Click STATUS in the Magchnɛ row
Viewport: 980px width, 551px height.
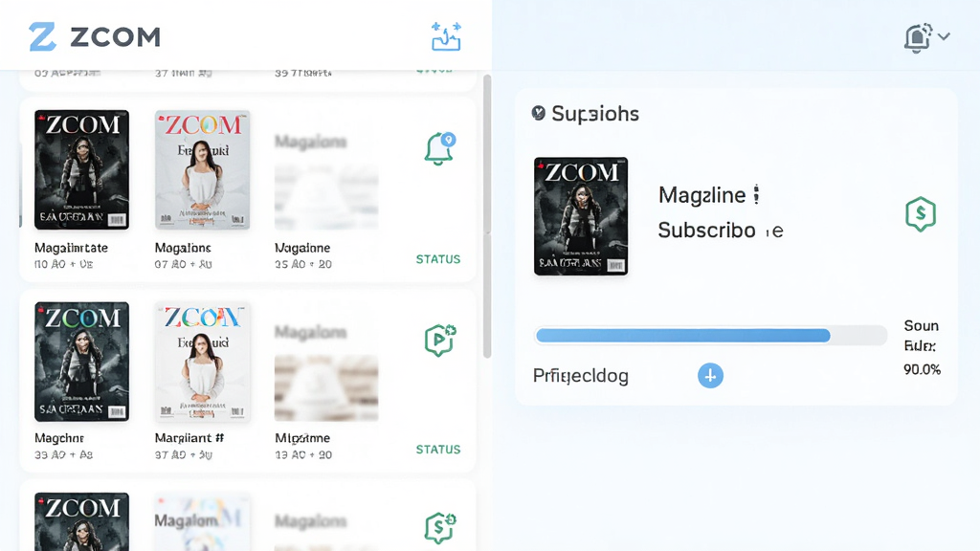coord(438,450)
